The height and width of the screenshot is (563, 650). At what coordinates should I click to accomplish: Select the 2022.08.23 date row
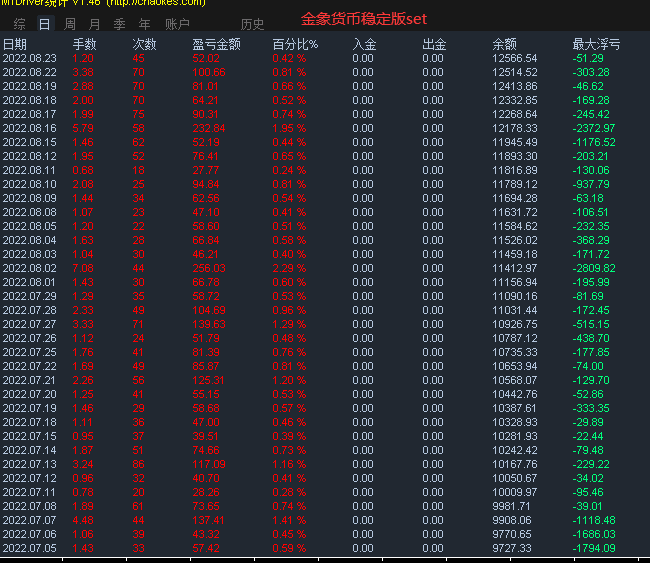pyautogui.click(x=29, y=58)
